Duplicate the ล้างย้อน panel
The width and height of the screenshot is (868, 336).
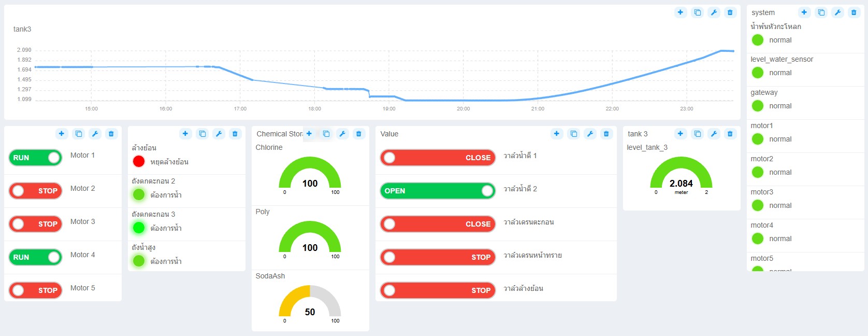[x=202, y=134]
